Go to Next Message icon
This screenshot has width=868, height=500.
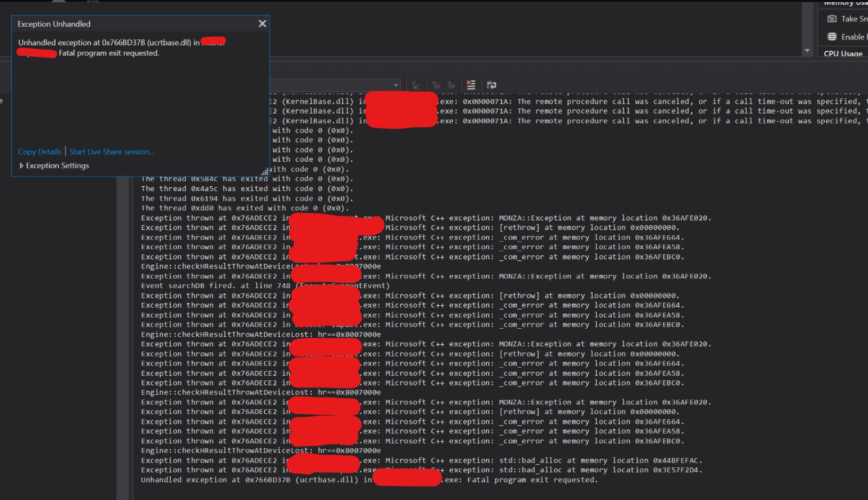(x=451, y=84)
